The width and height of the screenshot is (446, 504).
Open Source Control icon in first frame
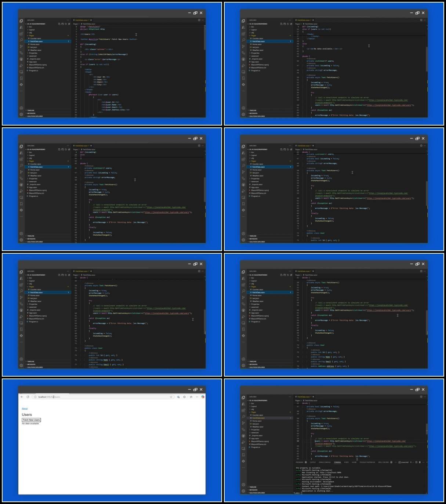point(21,46)
